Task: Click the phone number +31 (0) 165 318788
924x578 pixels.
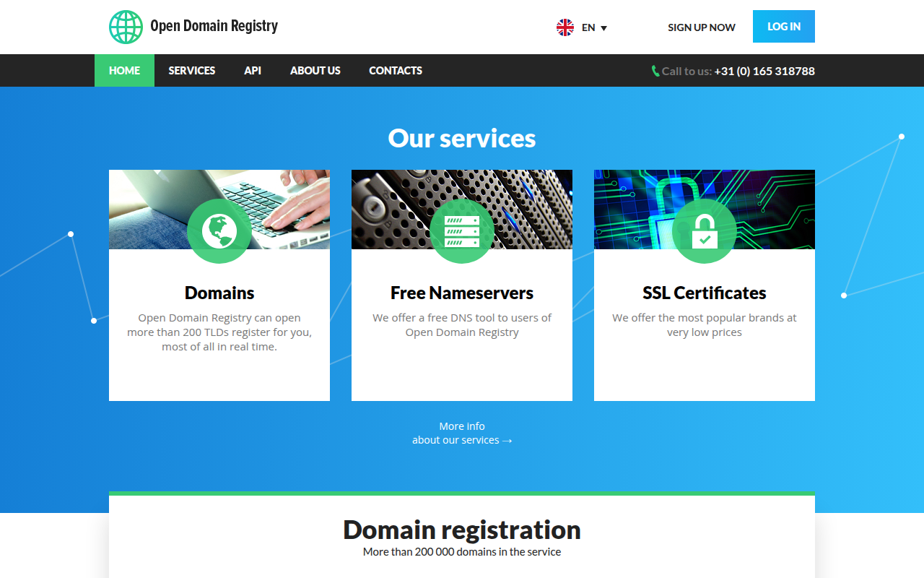Action: pyautogui.click(x=764, y=71)
